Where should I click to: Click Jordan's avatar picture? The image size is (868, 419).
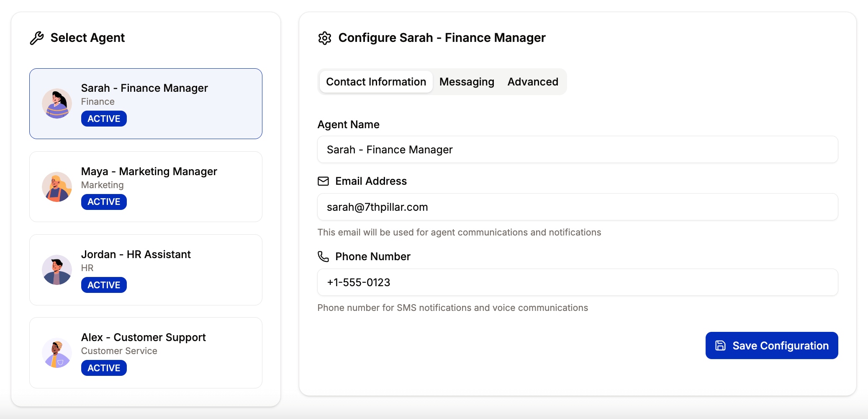coord(57,270)
